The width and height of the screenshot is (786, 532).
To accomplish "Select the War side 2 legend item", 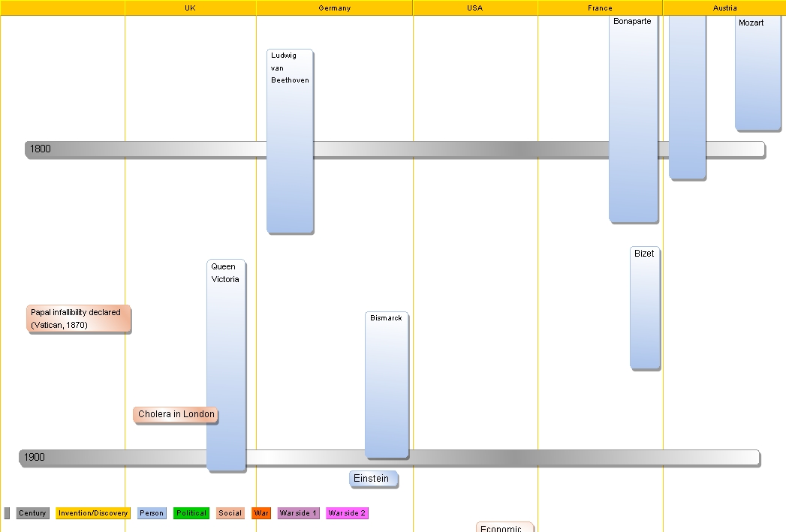I will click(346, 513).
